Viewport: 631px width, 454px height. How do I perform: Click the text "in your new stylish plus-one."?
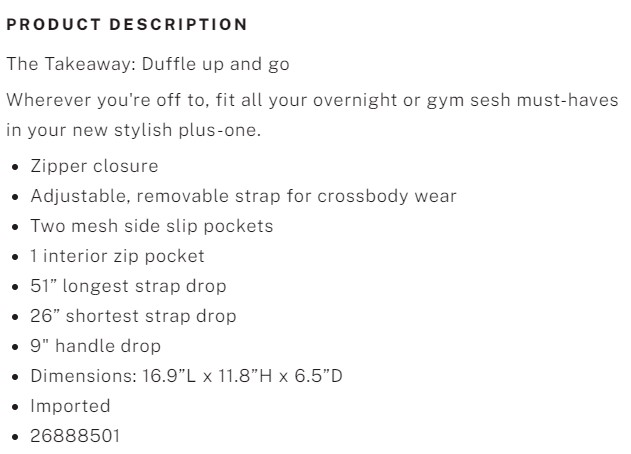pos(133,130)
